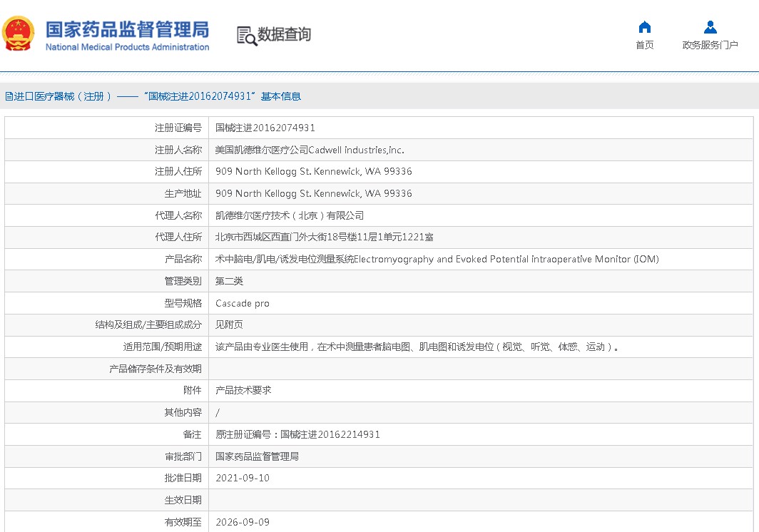Click agent address 北京市西城区西直门外大街 value

click(x=325, y=237)
